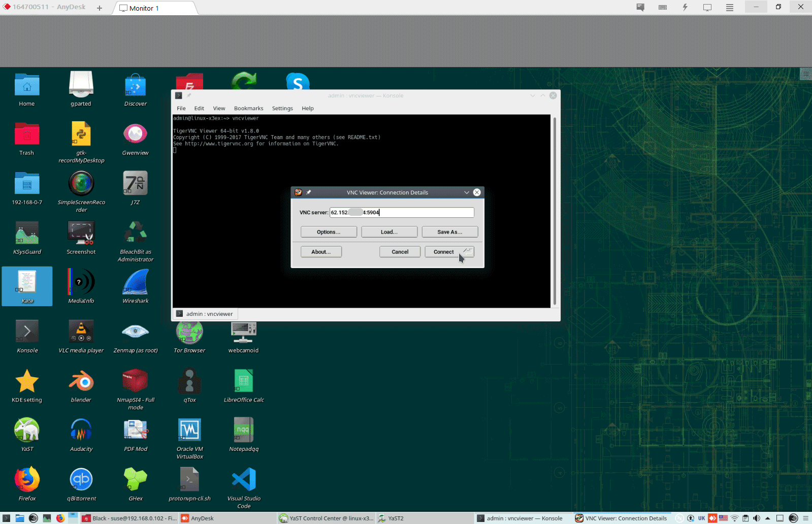Click About... button in VNC dialog
The image size is (812, 524).
point(321,252)
